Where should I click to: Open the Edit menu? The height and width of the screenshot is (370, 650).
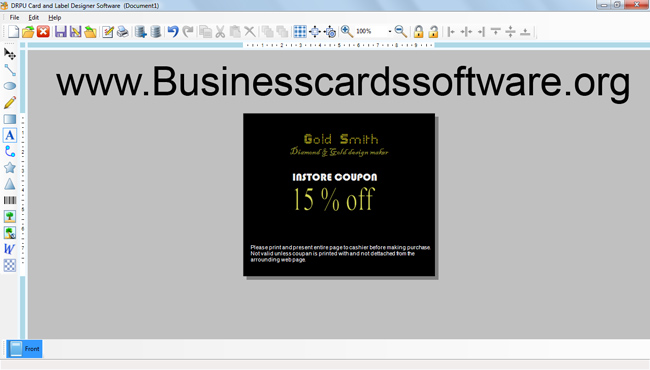(x=34, y=17)
